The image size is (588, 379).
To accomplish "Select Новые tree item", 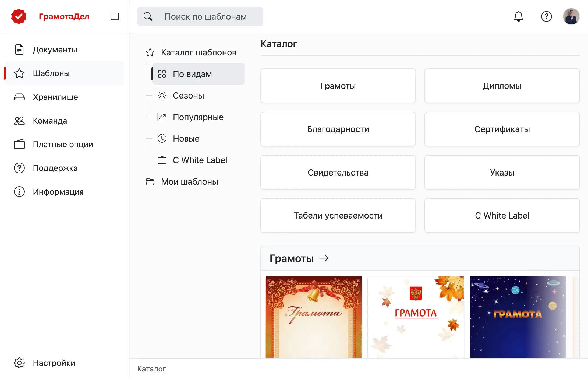I will point(199,138).
